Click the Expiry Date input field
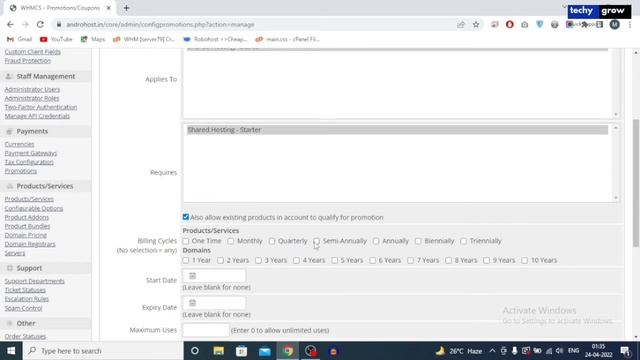This screenshot has width=640, height=360. (x=214, y=303)
